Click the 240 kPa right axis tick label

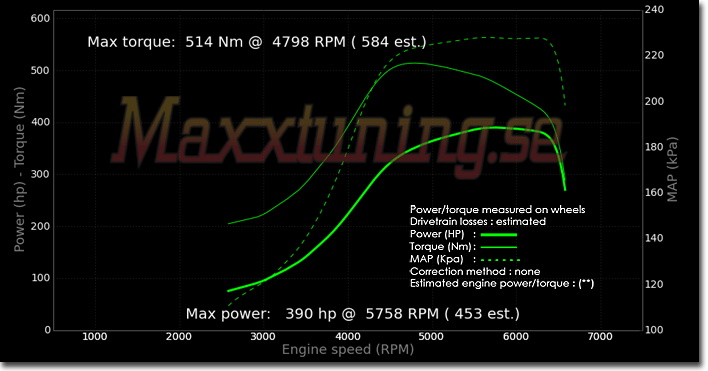[x=654, y=9]
